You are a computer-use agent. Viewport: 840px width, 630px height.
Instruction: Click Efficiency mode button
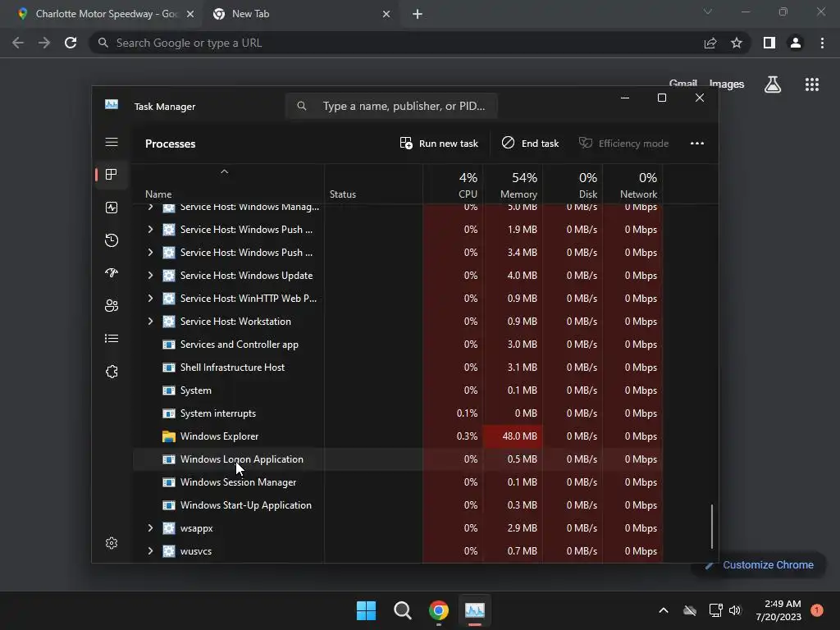623,143
